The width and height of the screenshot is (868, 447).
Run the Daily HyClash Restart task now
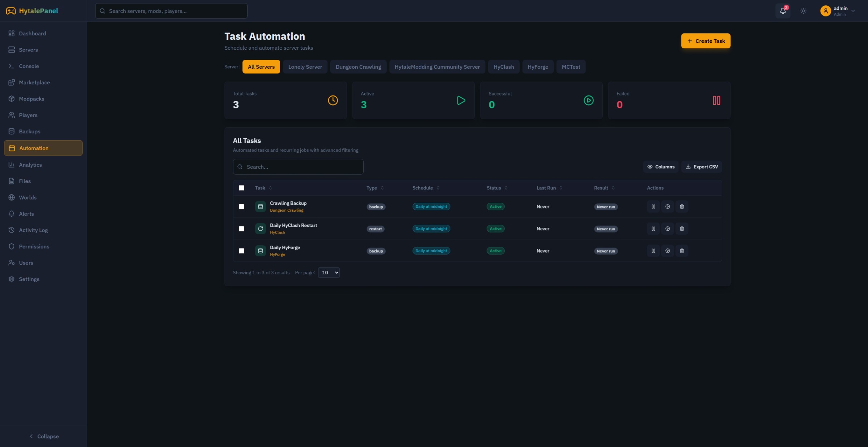[667, 229]
